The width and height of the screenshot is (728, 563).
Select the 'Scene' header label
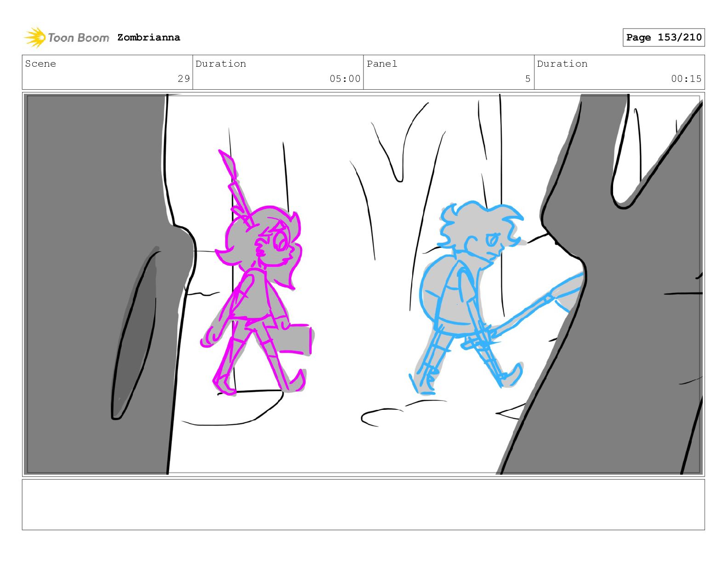(x=40, y=63)
